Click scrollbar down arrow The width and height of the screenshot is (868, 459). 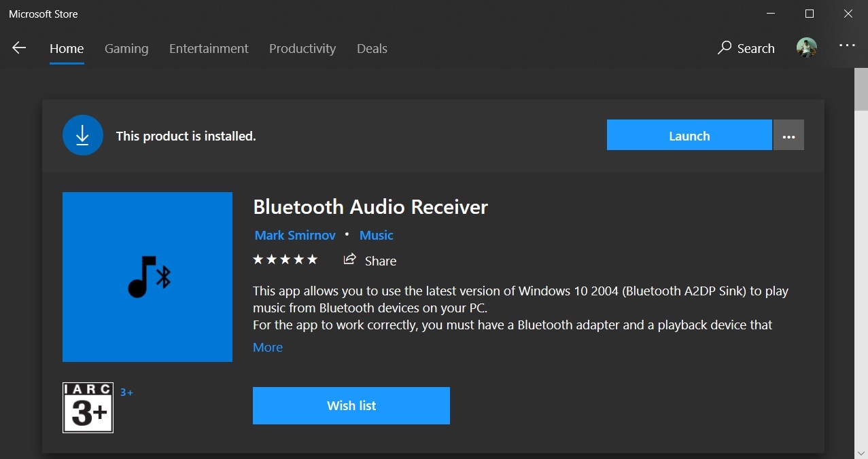click(x=861, y=452)
